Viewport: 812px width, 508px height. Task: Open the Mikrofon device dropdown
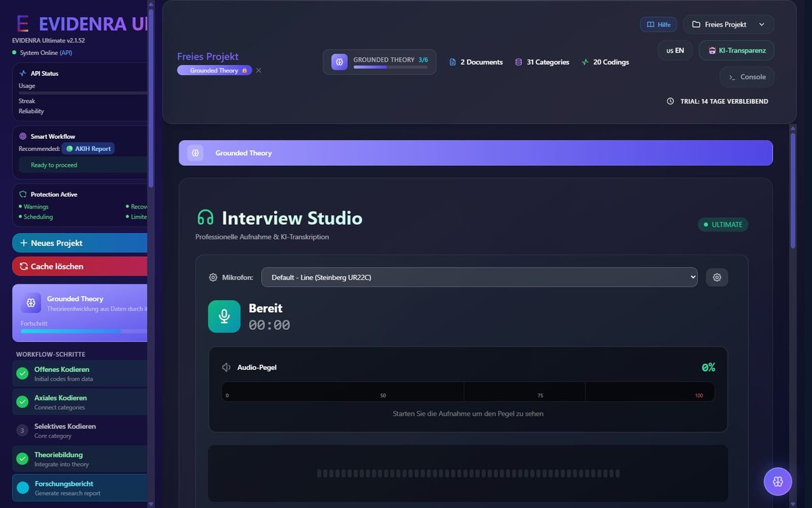pos(480,277)
